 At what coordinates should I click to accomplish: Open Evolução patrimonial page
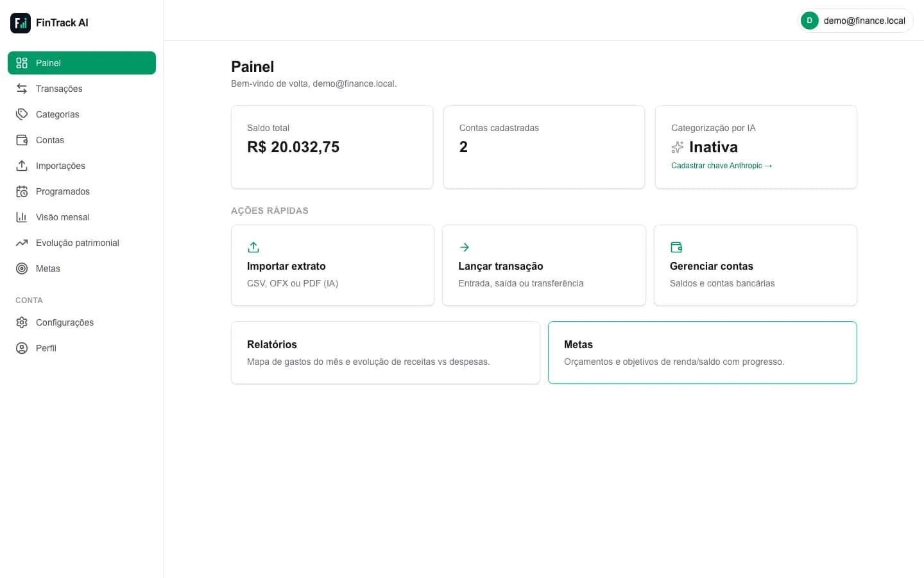[81, 243]
